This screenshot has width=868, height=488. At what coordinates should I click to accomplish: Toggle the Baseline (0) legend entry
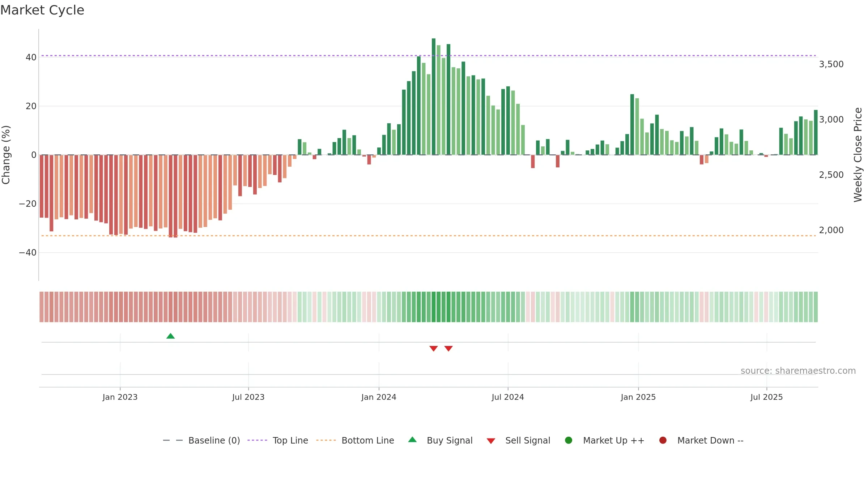(x=201, y=440)
